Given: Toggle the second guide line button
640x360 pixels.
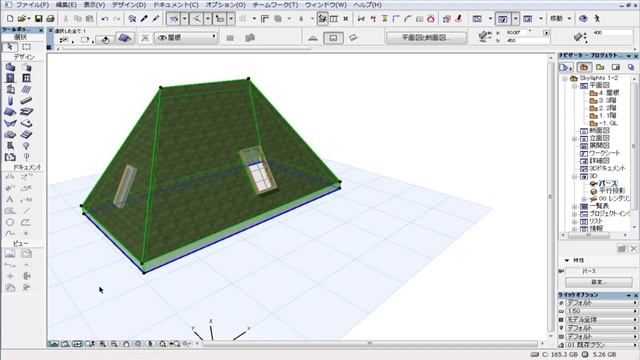Looking at the screenshot, I should point(196,19).
